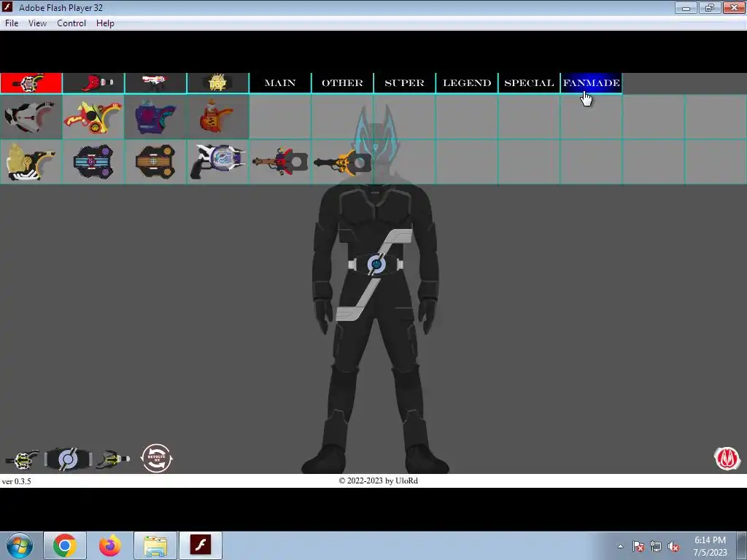Image resolution: width=747 pixels, height=560 pixels.
Task: Open the Help menu
Action: [105, 23]
